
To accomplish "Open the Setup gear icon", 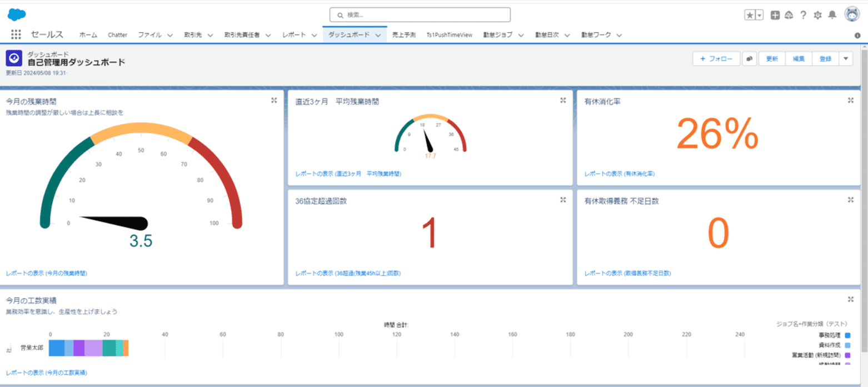I will pyautogui.click(x=817, y=16).
